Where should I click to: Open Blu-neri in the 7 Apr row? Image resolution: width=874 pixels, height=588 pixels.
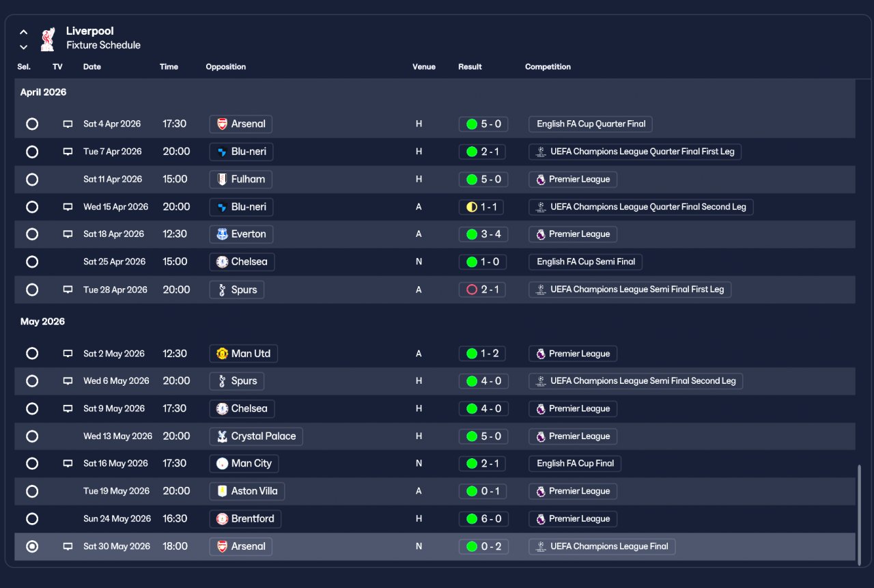(x=242, y=152)
